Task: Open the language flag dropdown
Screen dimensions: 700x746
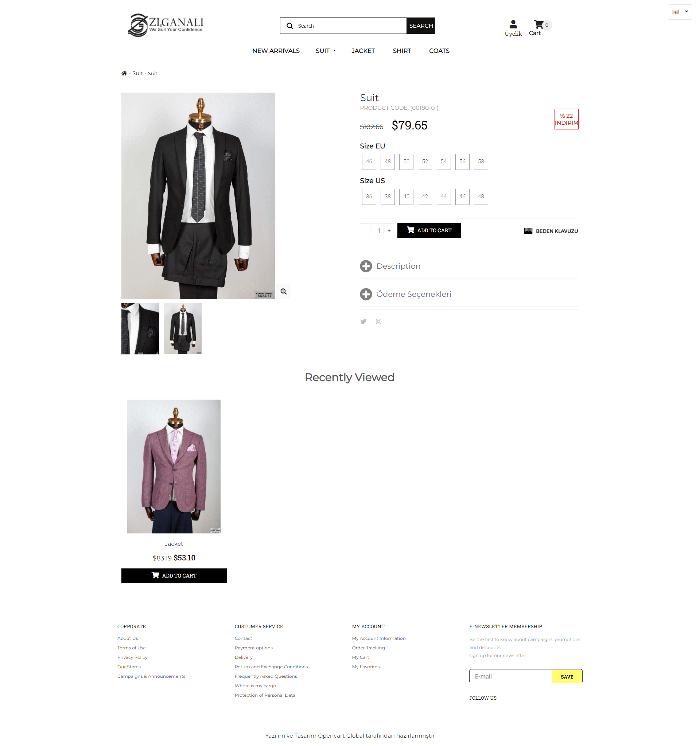Action: coord(679,12)
